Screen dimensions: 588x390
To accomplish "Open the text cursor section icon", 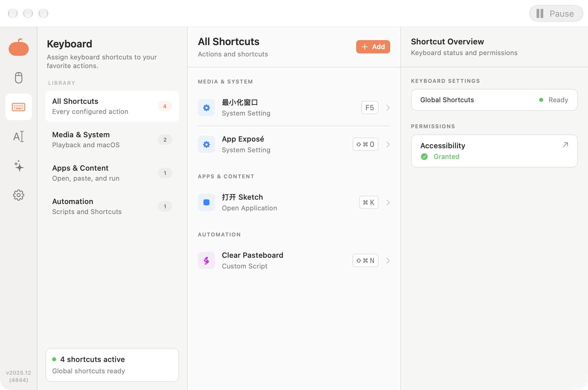I will click(19, 136).
